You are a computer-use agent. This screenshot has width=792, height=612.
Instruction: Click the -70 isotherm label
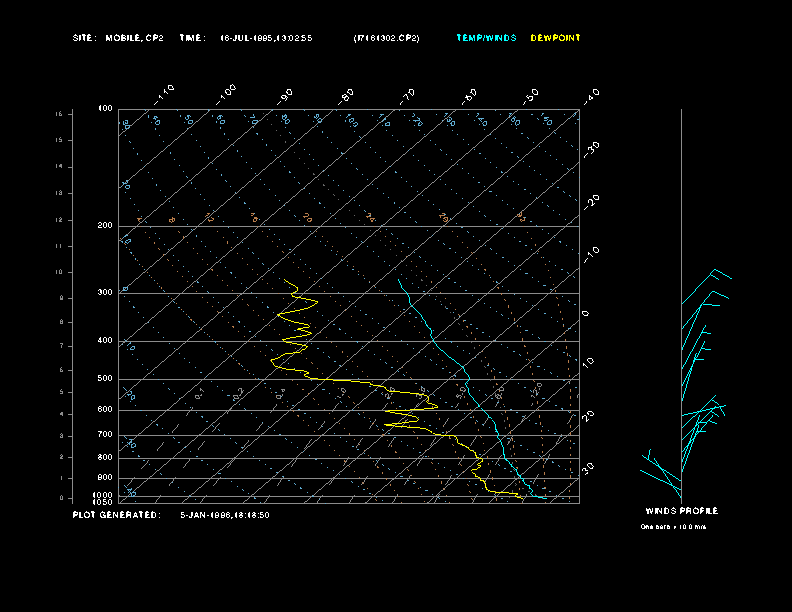408,96
